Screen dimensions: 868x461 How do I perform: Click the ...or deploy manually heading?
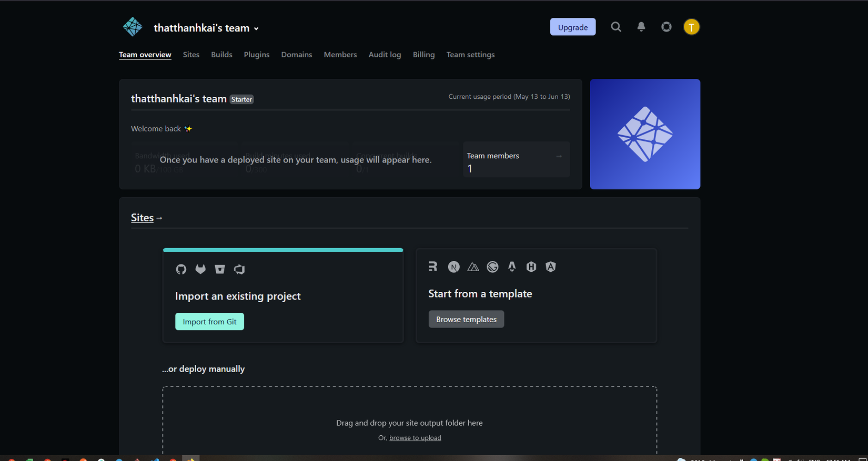point(204,369)
